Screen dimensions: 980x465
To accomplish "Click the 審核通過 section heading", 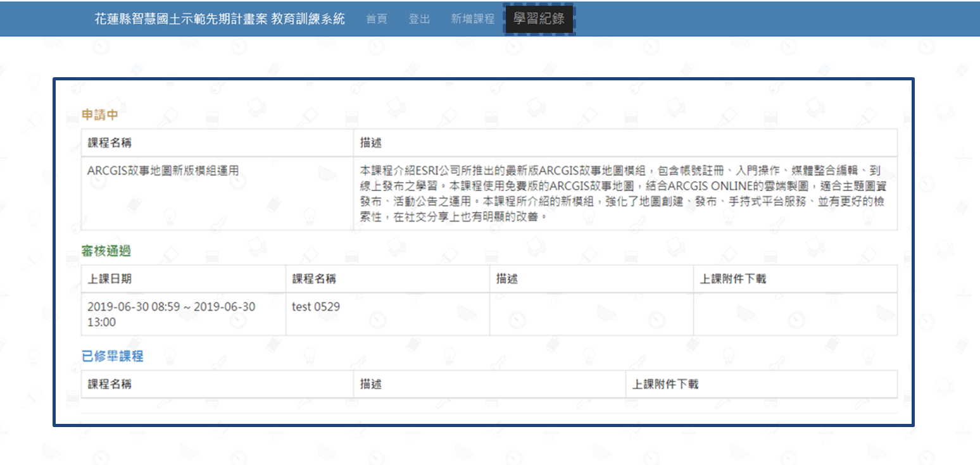I will pyautogui.click(x=106, y=251).
